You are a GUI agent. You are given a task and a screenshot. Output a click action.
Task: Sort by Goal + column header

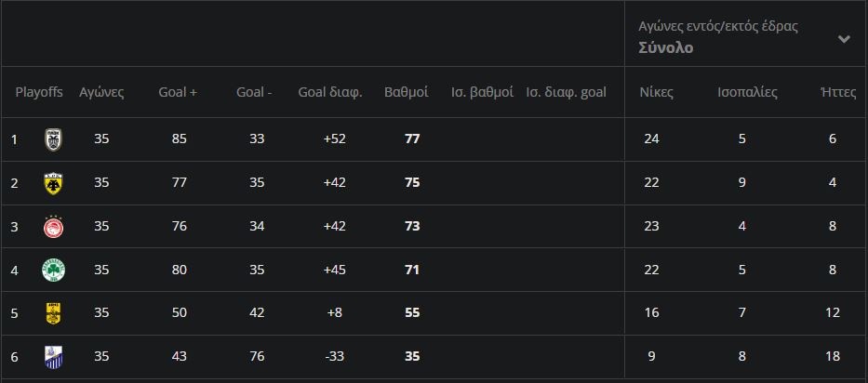(178, 92)
